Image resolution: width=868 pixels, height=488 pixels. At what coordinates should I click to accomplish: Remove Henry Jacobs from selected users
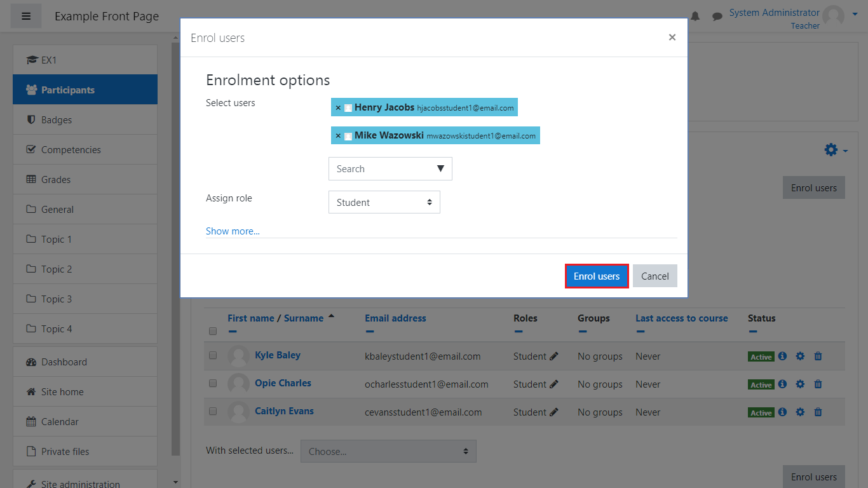pyautogui.click(x=338, y=108)
